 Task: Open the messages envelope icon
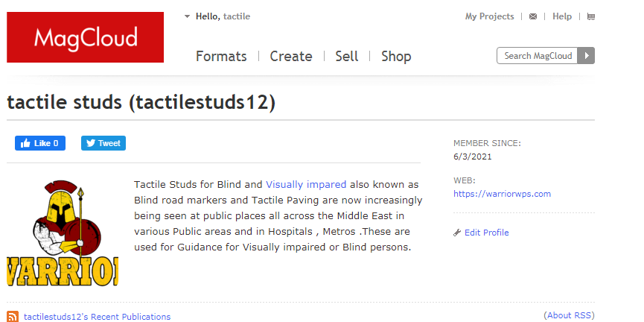(533, 16)
